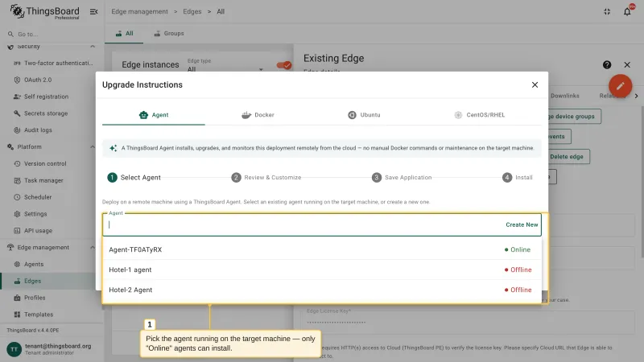Collapse the Platform section chevron
The image size is (644, 362).
pyautogui.click(x=93, y=146)
